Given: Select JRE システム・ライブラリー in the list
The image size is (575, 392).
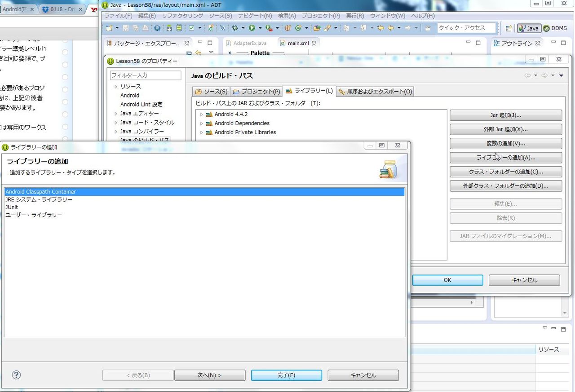Looking at the screenshot, I should coord(204,199).
